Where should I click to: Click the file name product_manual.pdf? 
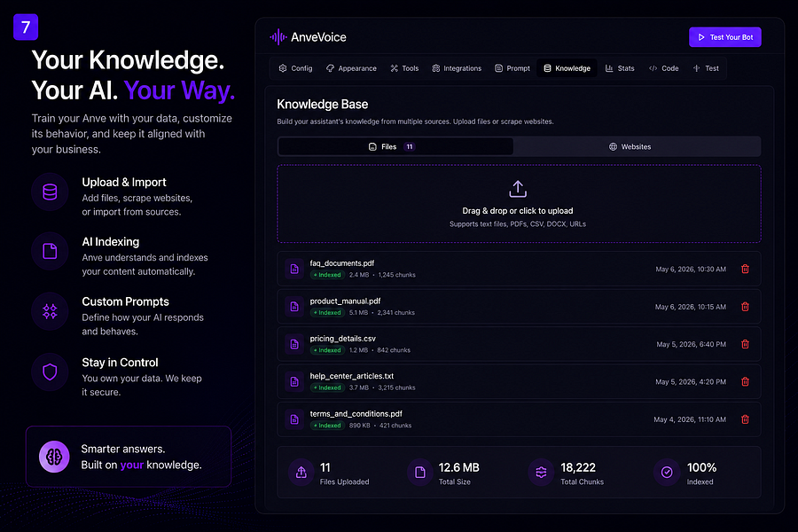(x=345, y=301)
